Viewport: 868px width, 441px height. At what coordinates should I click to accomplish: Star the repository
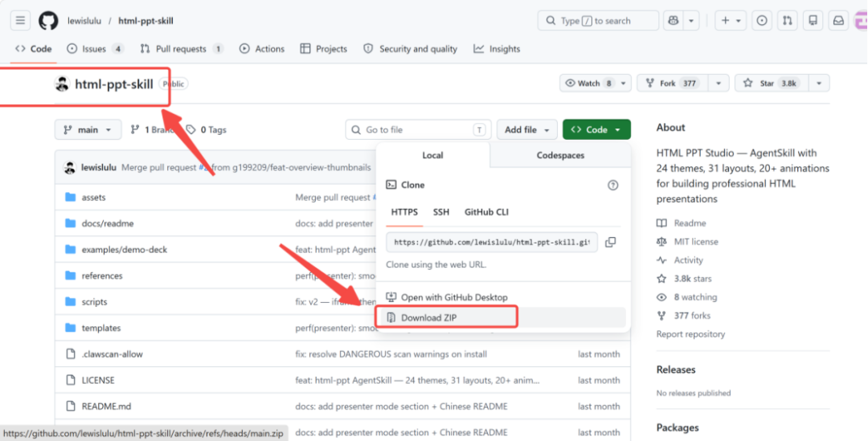[771, 83]
